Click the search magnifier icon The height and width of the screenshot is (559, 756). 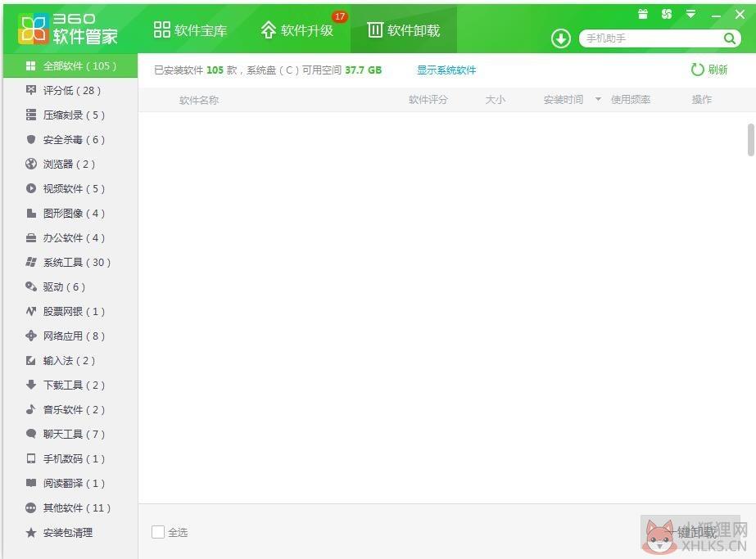click(x=730, y=38)
